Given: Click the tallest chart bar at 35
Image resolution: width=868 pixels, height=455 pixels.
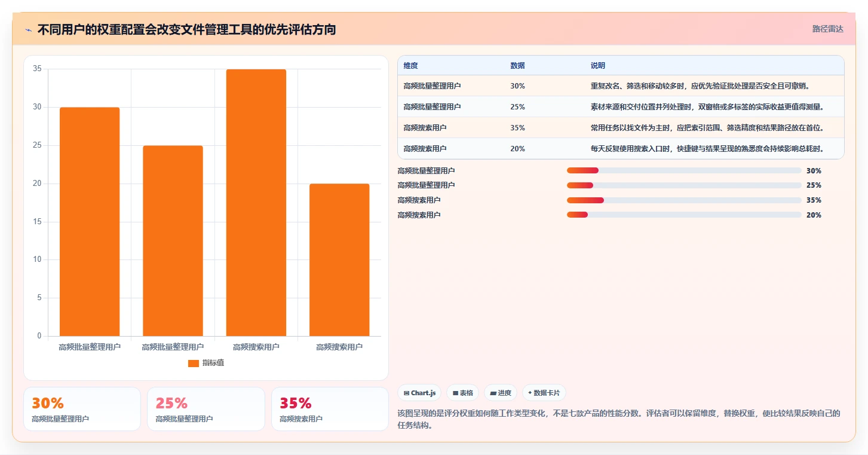Looking at the screenshot, I should [x=256, y=203].
